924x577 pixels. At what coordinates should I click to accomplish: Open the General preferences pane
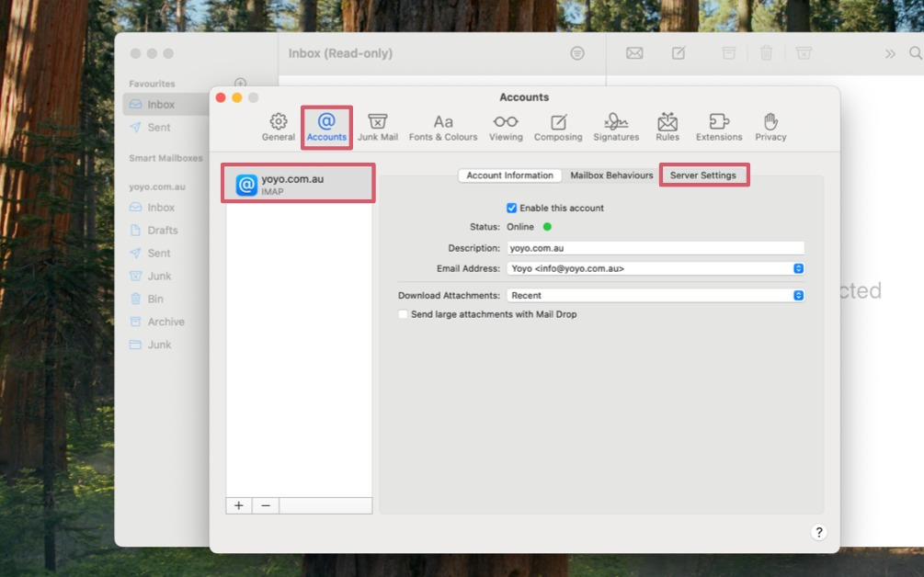coord(279,127)
